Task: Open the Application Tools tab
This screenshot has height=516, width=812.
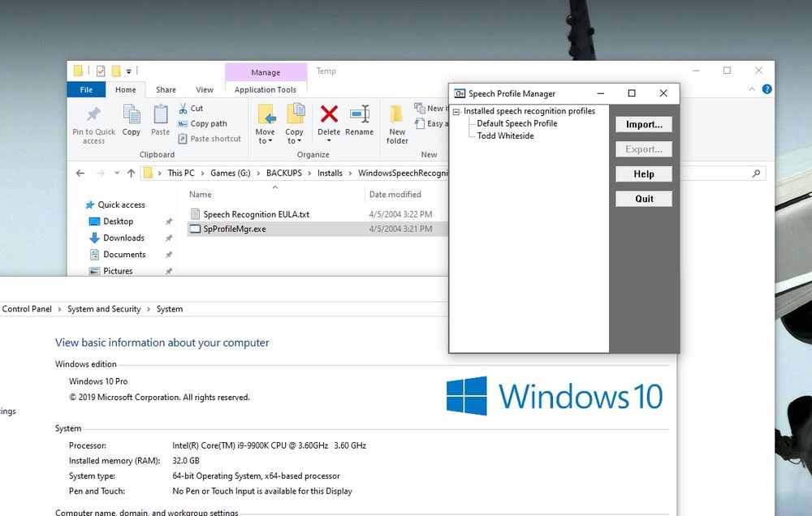Action: (x=266, y=89)
